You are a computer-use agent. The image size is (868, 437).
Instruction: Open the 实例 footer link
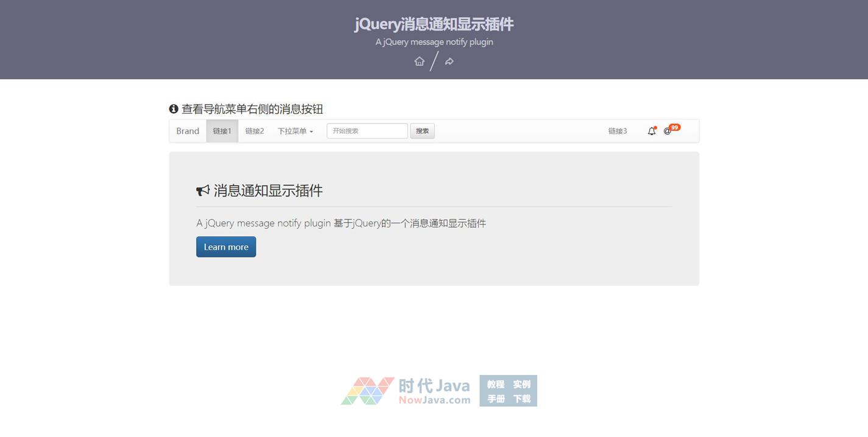(521, 384)
